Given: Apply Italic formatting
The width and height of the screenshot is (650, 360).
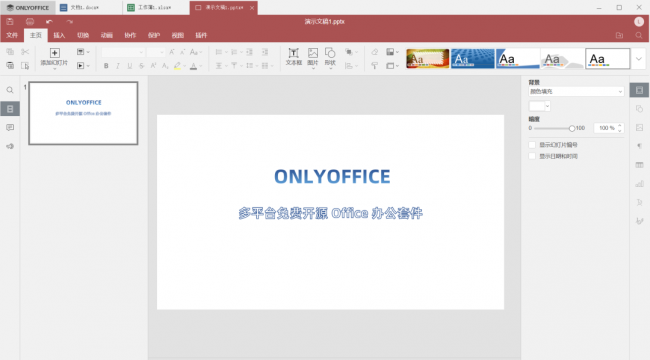Looking at the screenshot, I should pos(118,66).
